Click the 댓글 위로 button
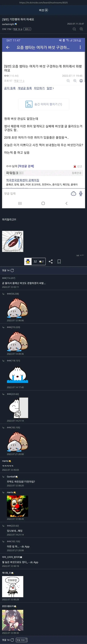 pos(22,640)
